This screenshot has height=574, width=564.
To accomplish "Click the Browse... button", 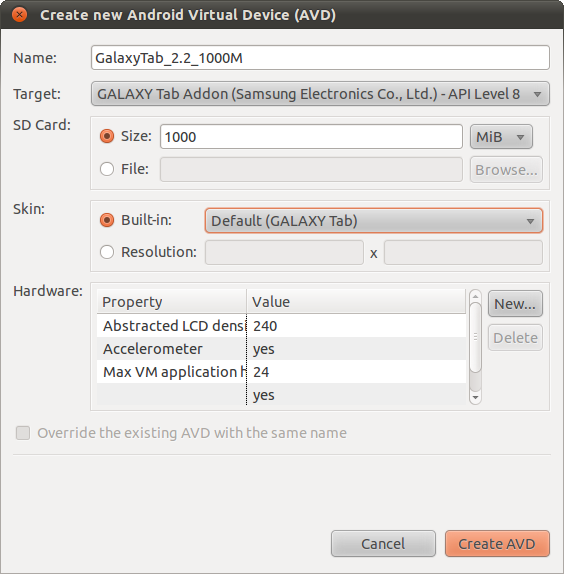I will [506, 170].
